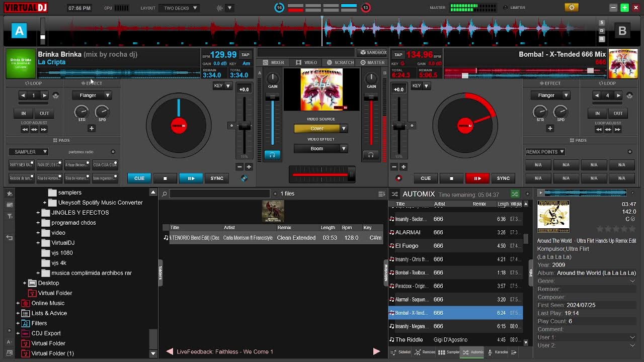Open the Karaoke tab

[498, 352]
